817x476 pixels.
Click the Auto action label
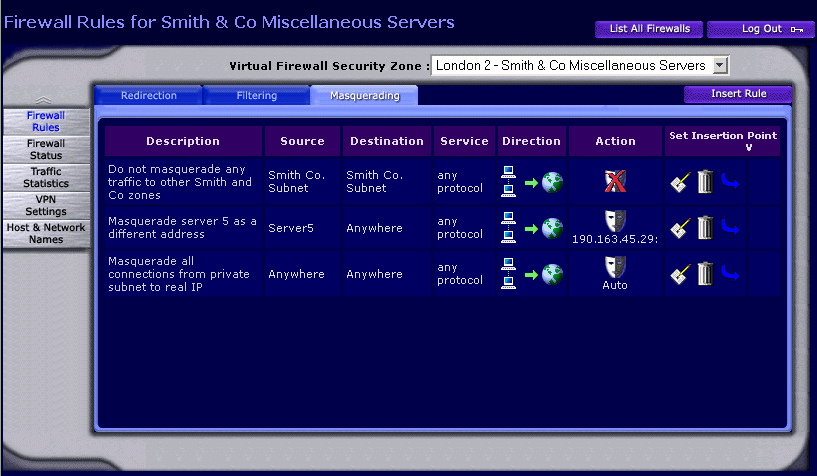coord(615,285)
